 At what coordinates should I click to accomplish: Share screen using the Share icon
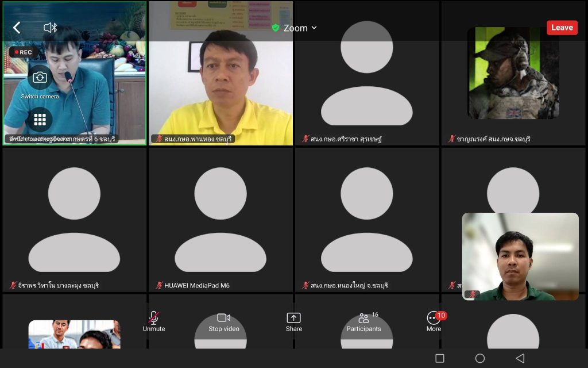[x=293, y=321]
